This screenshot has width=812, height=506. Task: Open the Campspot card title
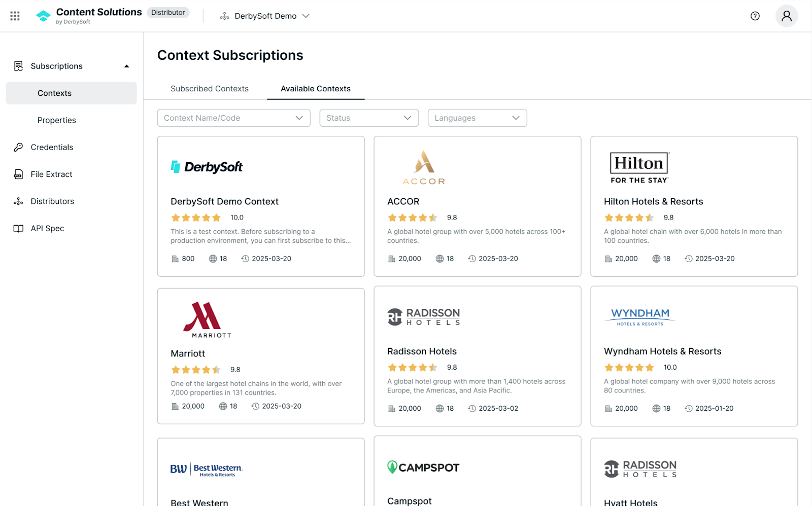click(410, 501)
